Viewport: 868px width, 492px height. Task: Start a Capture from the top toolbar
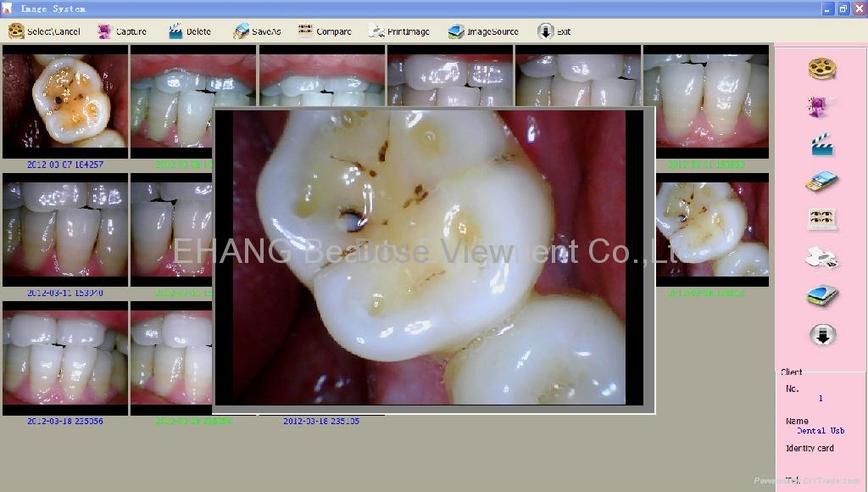click(x=122, y=31)
